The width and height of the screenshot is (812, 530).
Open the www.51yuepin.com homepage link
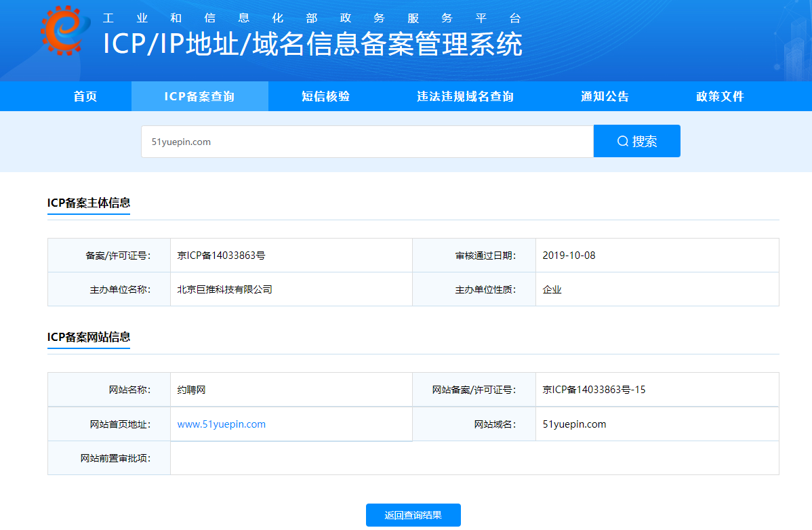223,424
